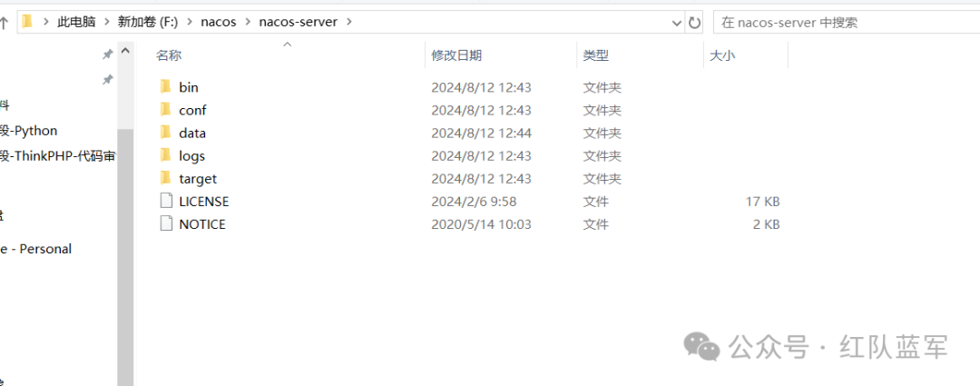Sort by 类型 column header
The image size is (980, 386).
click(595, 55)
